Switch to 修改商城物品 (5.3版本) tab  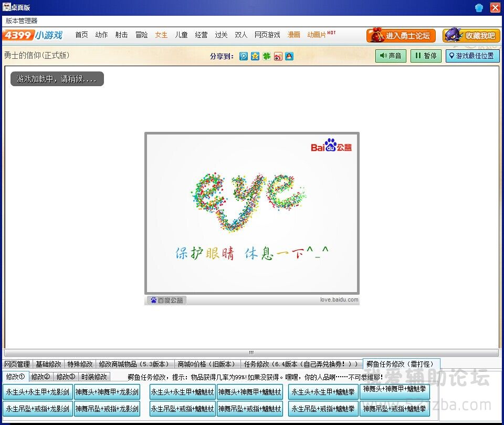pyautogui.click(x=134, y=364)
